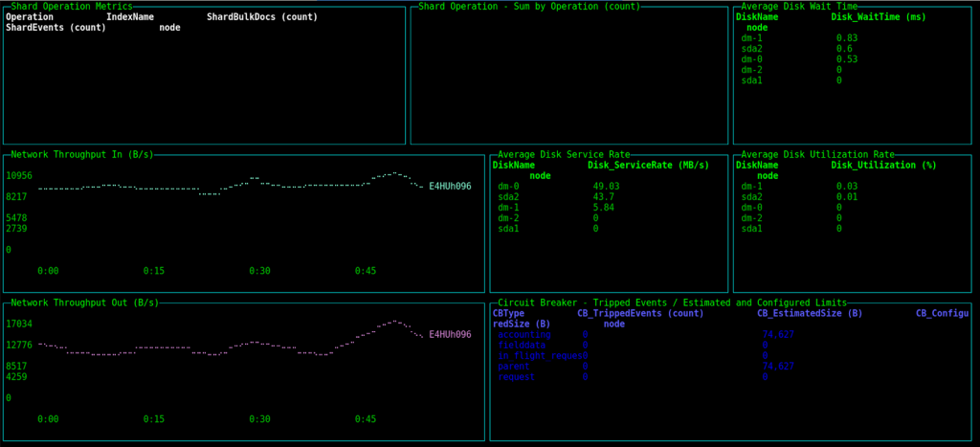
Task: Select the 0.03 utilization value for dm-1
Action: pyautogui.click(x=846, y=187)
